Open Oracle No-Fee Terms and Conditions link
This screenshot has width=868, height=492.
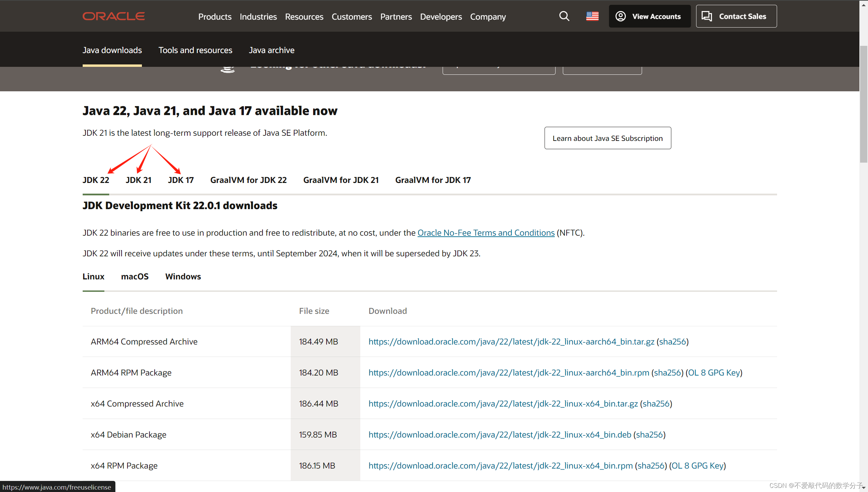tap(486, 233)
